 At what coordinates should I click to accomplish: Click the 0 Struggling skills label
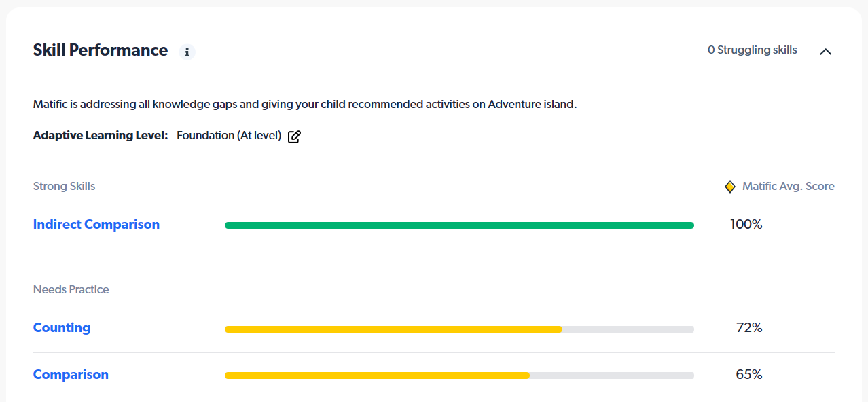coord(753,50)
